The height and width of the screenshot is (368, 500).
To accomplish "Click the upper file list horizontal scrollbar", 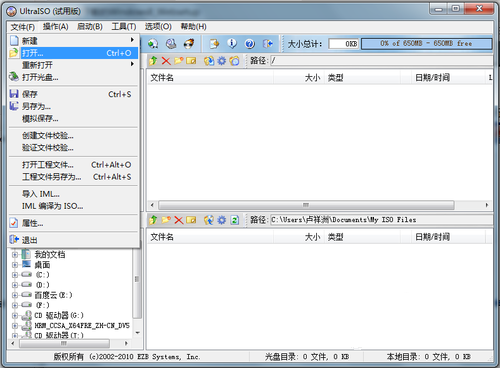I will tap(319, 205).
